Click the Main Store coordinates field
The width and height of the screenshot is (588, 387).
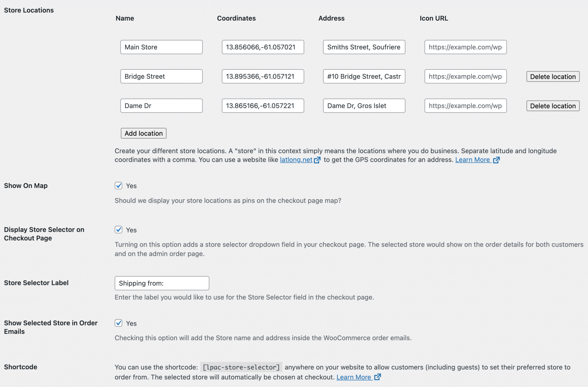coord(263,47)
